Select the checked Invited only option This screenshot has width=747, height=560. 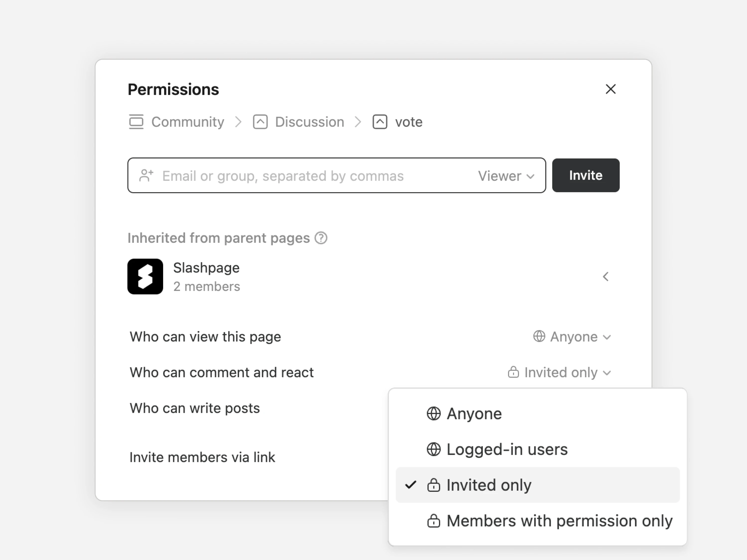pos(537,485)
